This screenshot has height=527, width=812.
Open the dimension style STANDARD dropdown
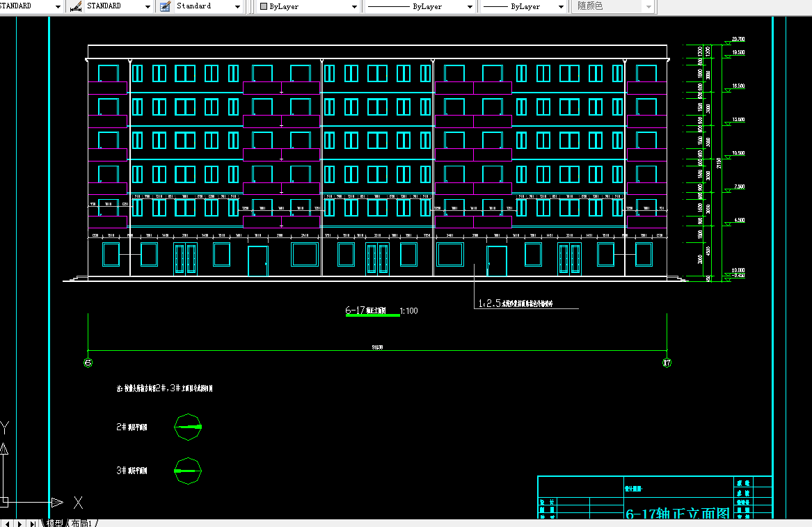147,6
